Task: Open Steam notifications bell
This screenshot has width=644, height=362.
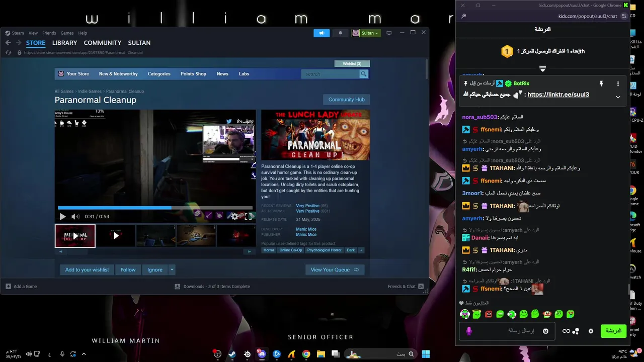Action: (340, 33)
